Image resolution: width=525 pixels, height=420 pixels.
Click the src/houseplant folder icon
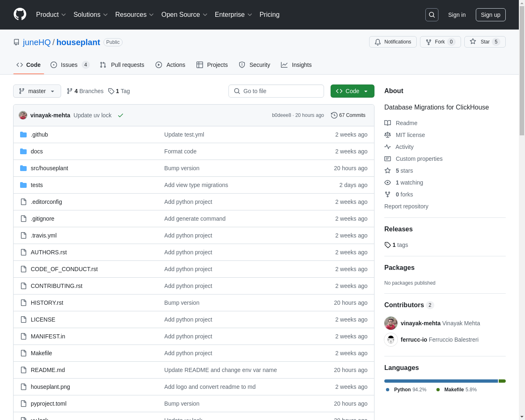tap(23, 168)
